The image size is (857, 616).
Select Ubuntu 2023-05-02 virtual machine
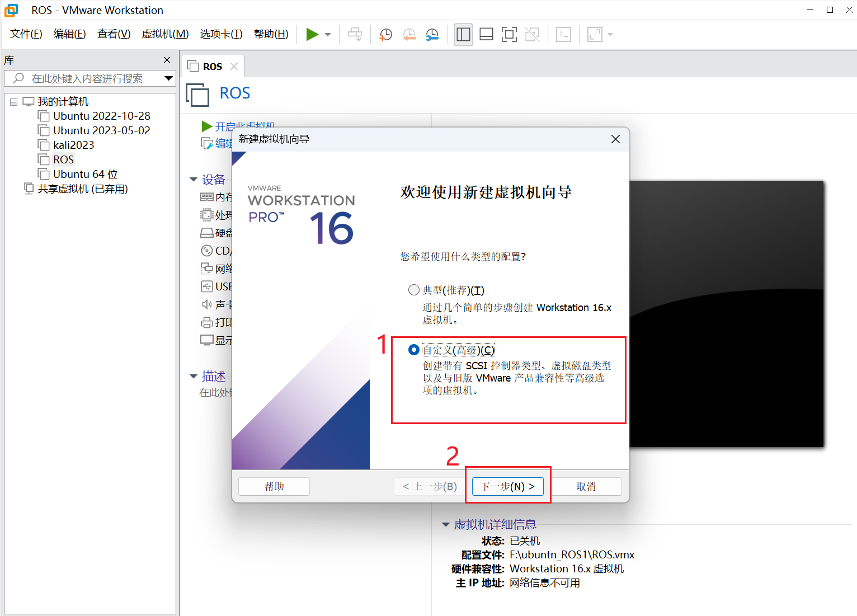click(101, 130)
